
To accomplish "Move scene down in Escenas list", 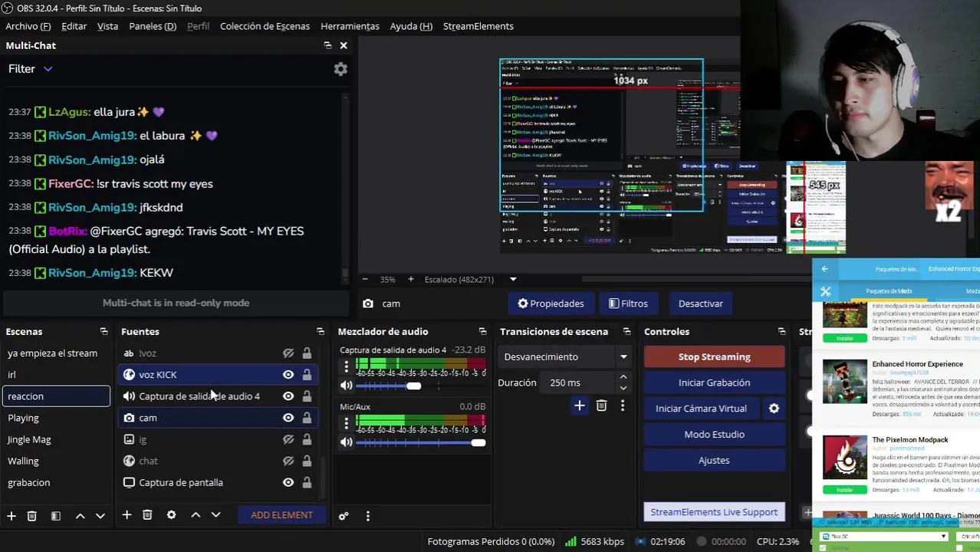I will (100, 516).
